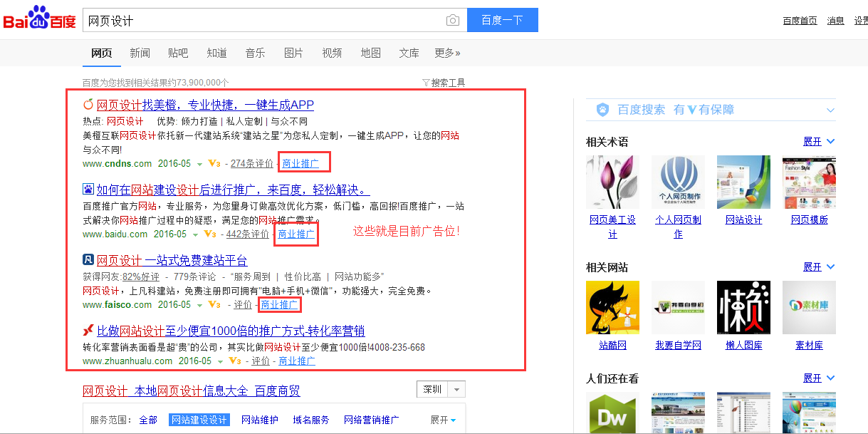868x434 pixels.
Task: Open 网页设计_本地网页设计信息大全 百度商贸 link
Action: [192, 391]
